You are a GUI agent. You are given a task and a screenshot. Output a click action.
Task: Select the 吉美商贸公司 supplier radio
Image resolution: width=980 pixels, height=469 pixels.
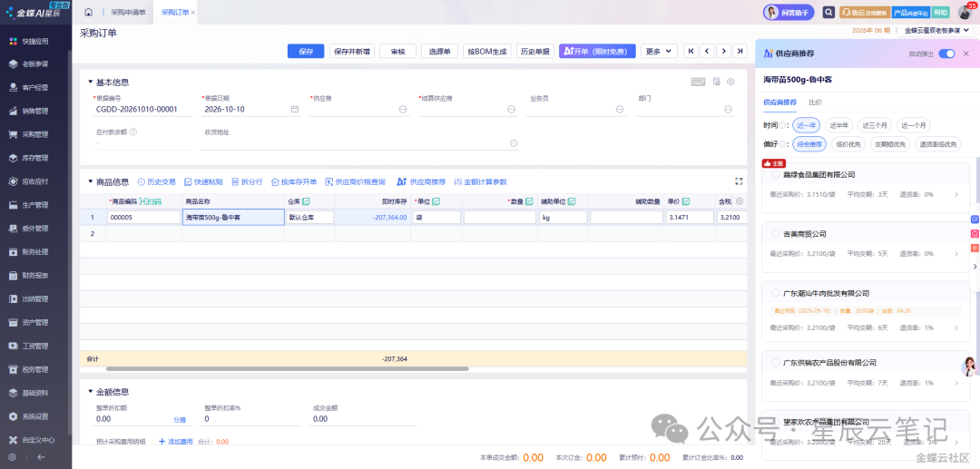click(776, 234)
